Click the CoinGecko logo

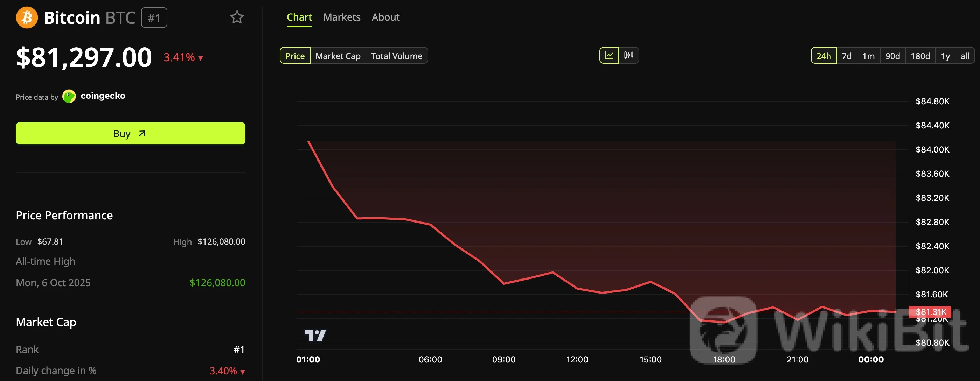coord(93,96)
